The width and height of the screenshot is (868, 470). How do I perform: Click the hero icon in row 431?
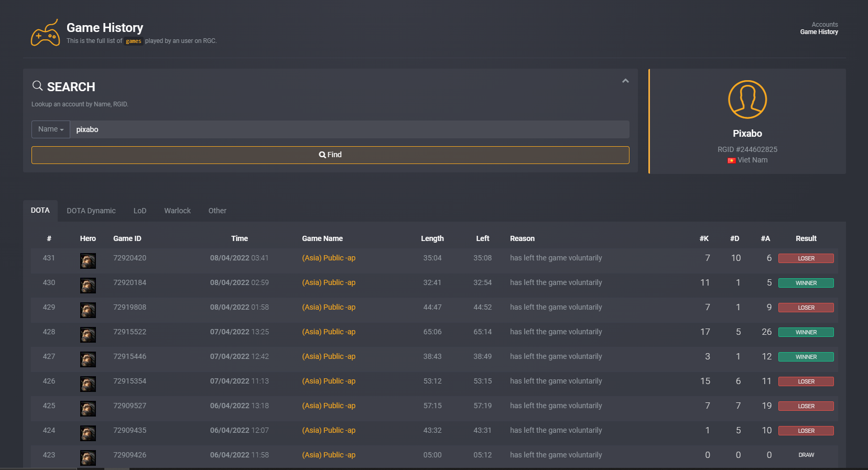click(x=88, y=261)
